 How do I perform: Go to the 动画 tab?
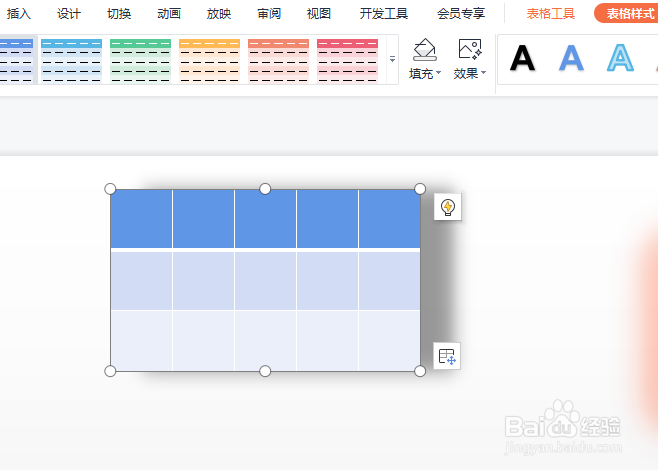click(x=169, y=14)
